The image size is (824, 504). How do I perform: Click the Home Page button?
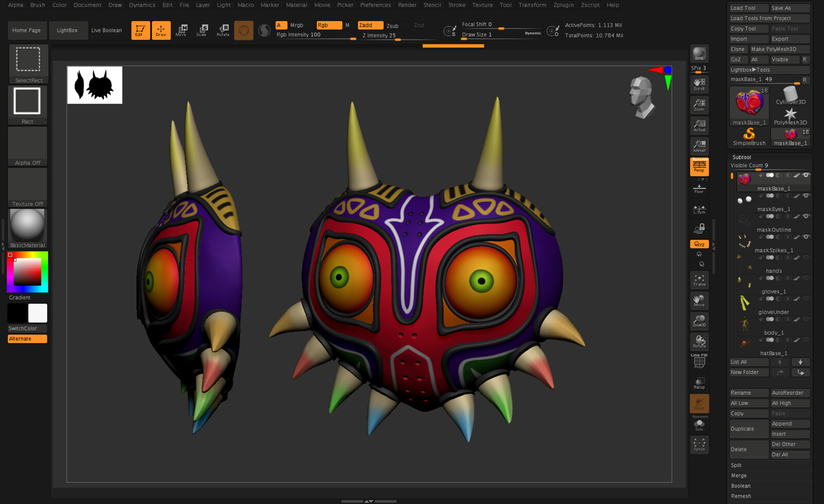[x=27, y=30]
